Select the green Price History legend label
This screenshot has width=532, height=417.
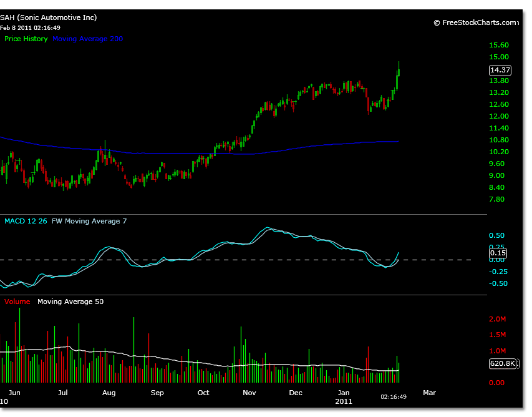[26, 39]
